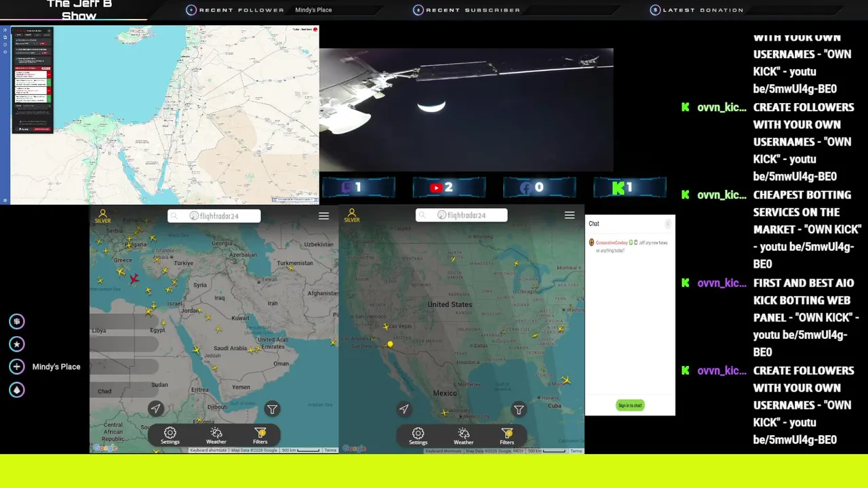Click the search box on the United States flightradar24 map
Image resolution: width=868 pixels, height=488 pixels.
click(x=461, y=215)
